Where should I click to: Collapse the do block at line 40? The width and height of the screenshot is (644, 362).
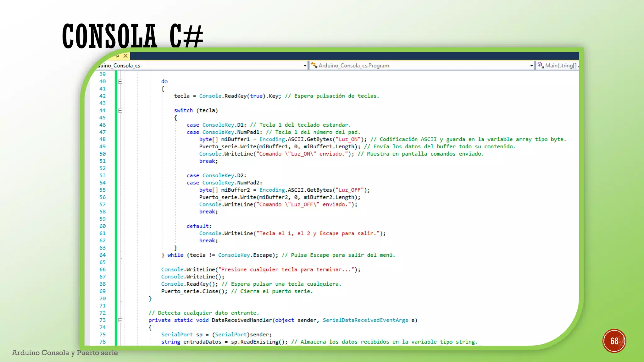120,82
